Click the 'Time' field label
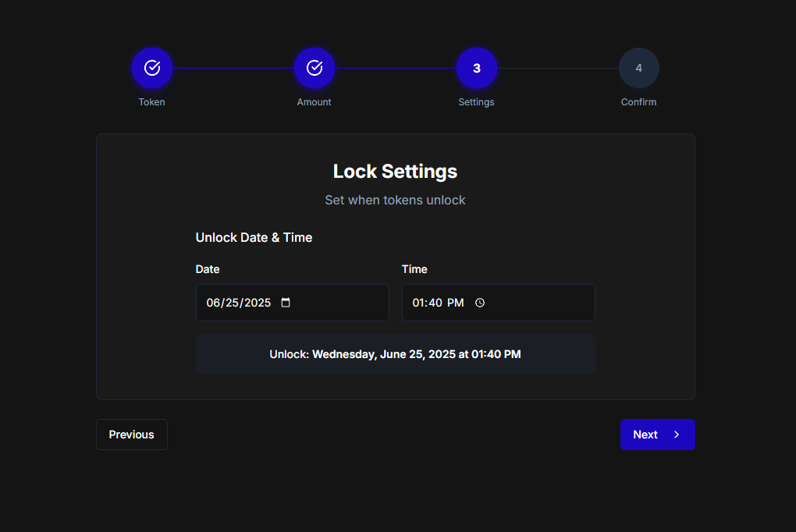This screenshot has height=532, width=796. [x=414, y=269]
